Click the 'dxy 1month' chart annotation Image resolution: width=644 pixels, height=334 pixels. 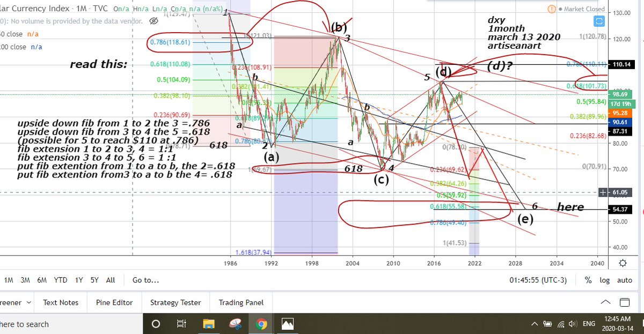click(x=506, y=24)
